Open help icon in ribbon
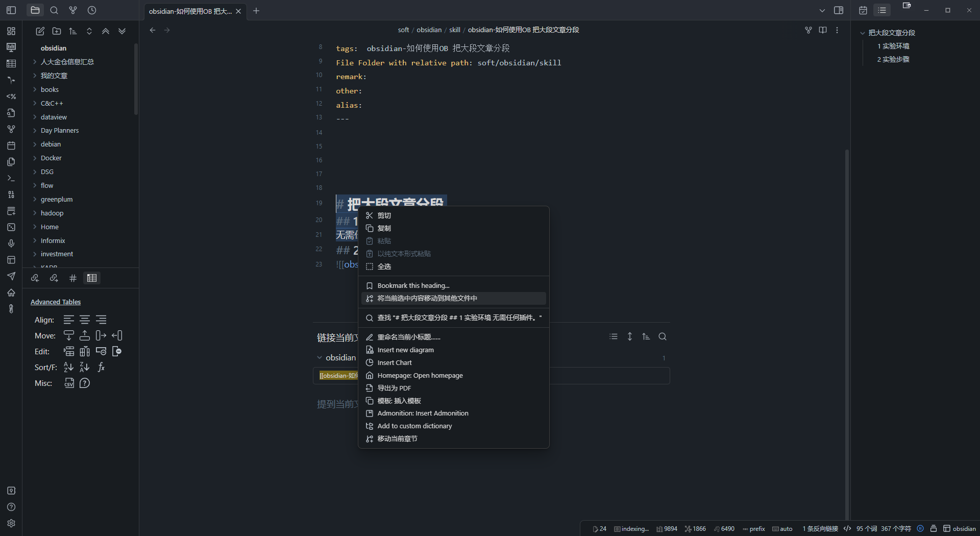 click(11, 507)
